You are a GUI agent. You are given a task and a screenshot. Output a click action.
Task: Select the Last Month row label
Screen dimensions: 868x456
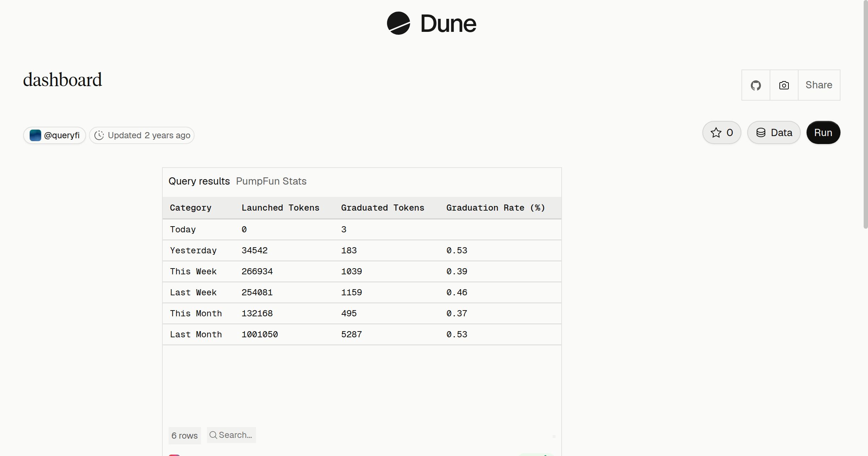pos(196,334)
